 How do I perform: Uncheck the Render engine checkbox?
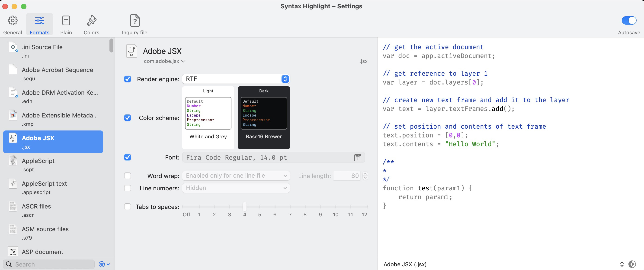[x=128, y=79]
